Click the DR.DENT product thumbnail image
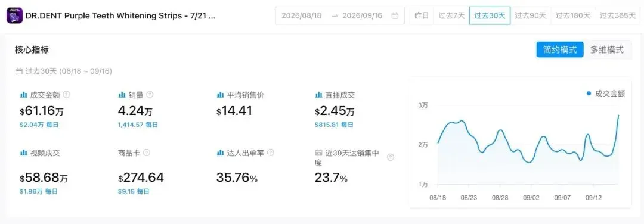644x224 pixels. point(14,16)
